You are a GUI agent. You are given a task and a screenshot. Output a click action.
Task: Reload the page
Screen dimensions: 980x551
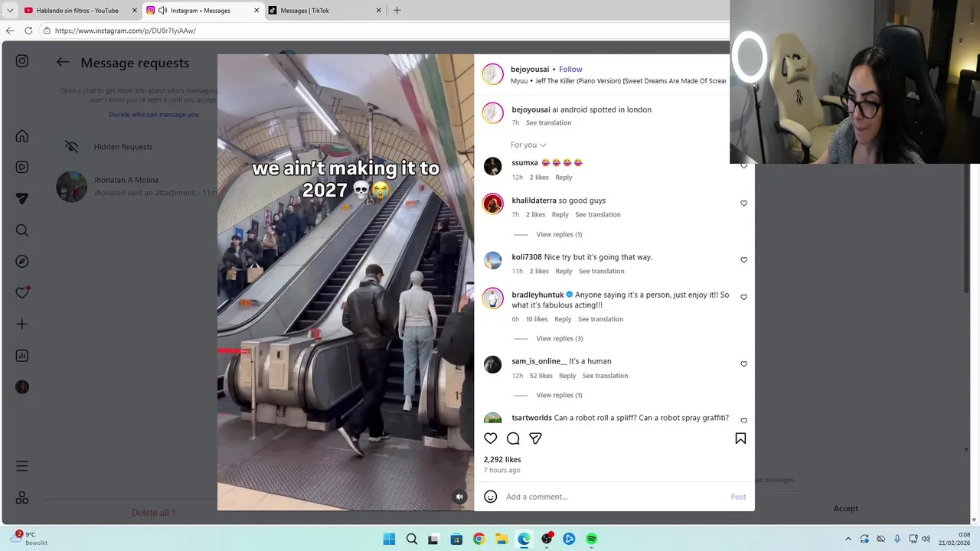tap(28, 31)
